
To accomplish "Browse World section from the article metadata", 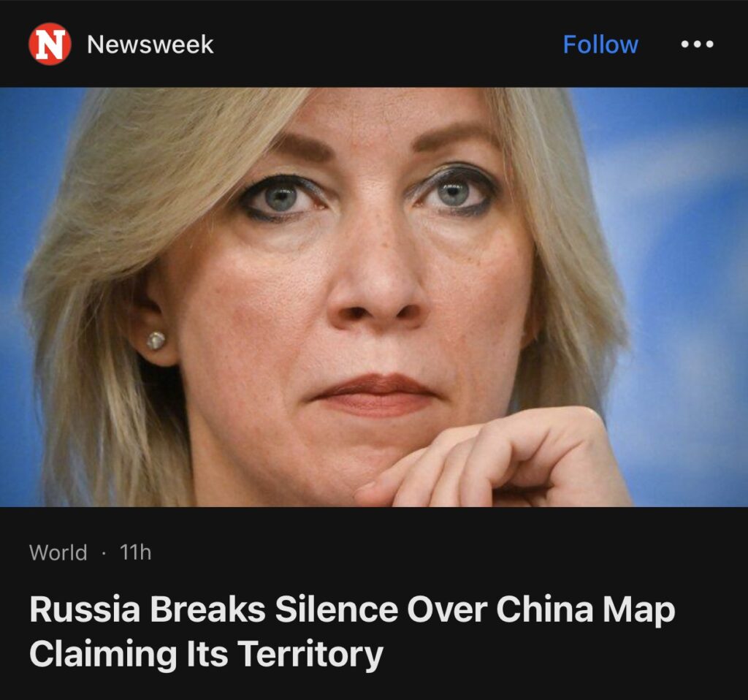I will (58, 552).
